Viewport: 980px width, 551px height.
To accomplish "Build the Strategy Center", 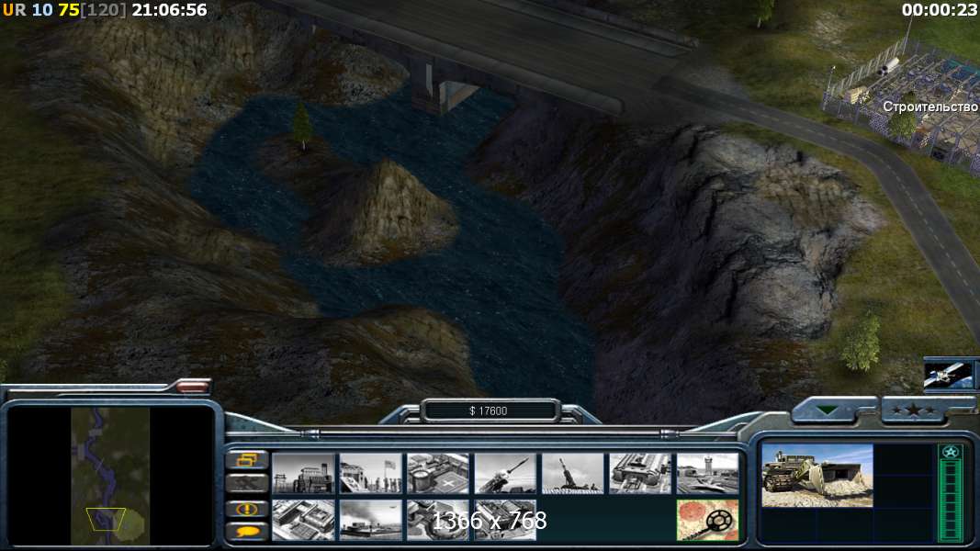I will (303, 520).
